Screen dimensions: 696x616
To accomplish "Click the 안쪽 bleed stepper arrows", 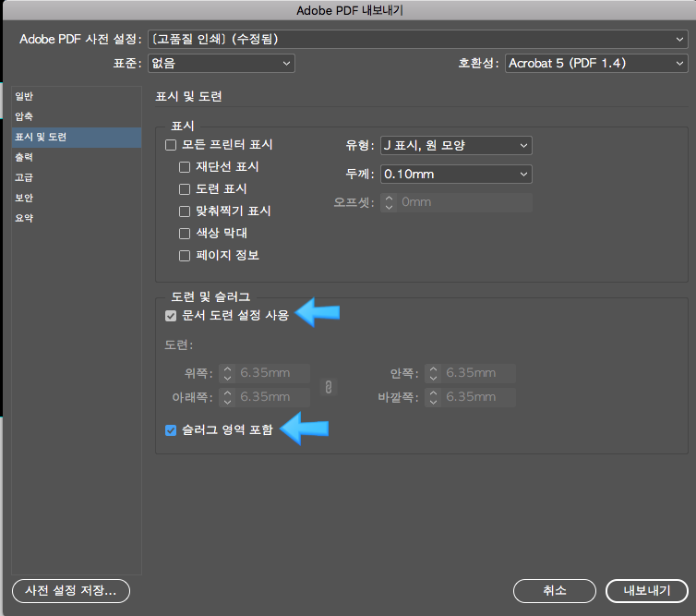I will (x=433, y=373).
